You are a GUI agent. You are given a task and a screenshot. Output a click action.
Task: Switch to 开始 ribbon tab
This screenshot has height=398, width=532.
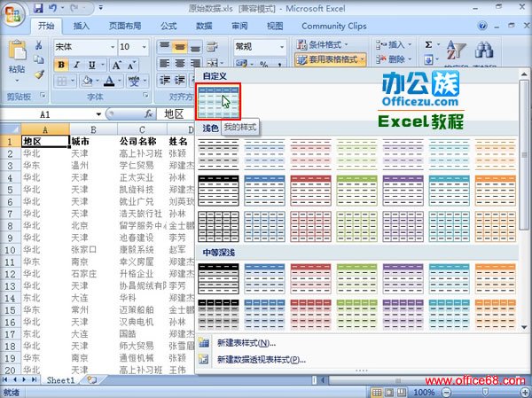(x=46, y=26)
